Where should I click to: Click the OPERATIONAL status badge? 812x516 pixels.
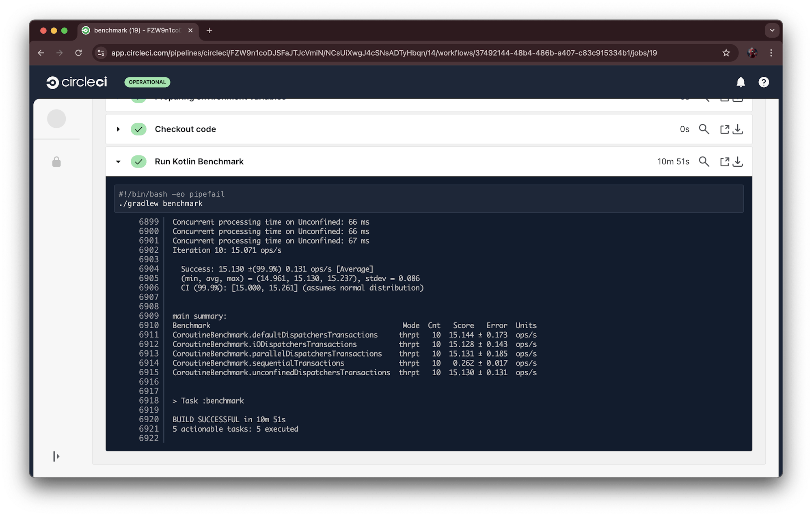coord(147,82)
